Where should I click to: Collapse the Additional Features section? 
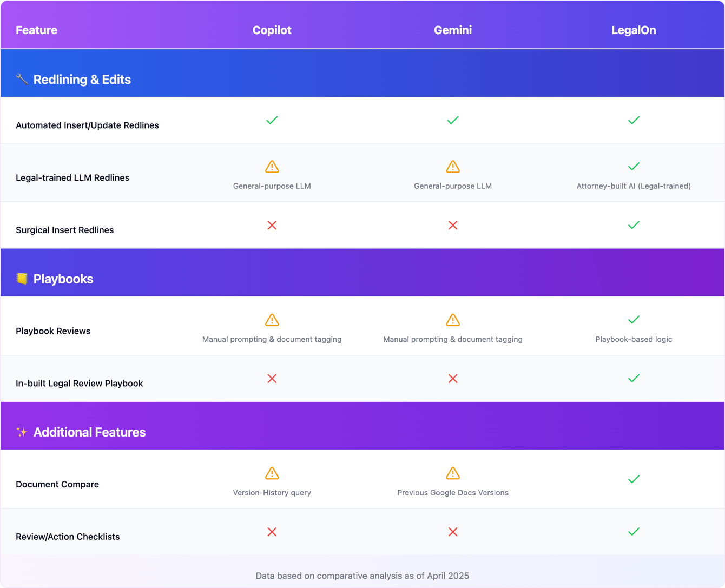click(89, 432)
